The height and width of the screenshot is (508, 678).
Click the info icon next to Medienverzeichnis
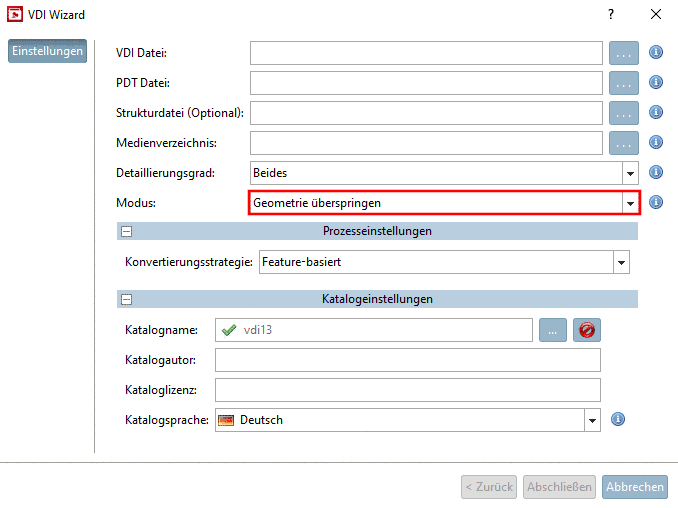(656, 142)
